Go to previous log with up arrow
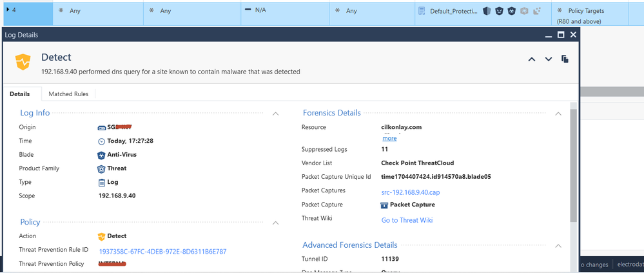Image resolution: width=644 pixels, height=273 pixels. [x=532, y=59]
